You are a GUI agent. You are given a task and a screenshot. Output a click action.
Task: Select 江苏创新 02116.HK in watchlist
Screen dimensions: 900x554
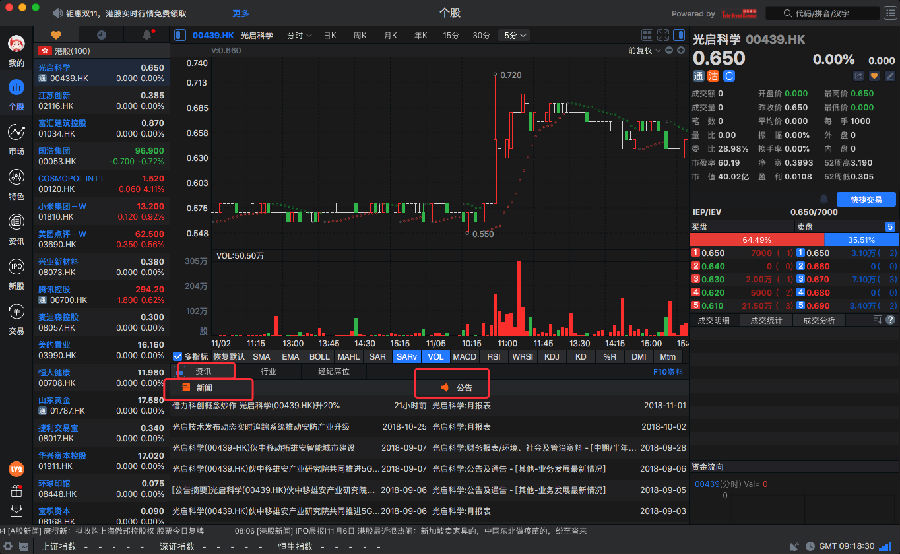pos(102,100)
